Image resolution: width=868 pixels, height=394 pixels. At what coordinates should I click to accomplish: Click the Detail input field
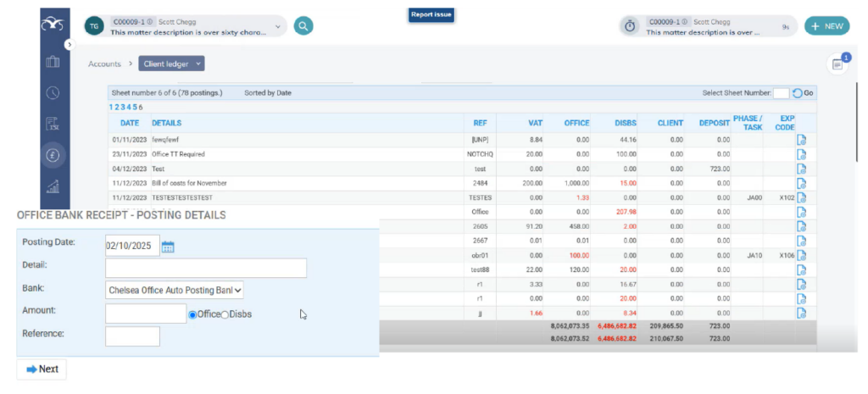[206, 269]
